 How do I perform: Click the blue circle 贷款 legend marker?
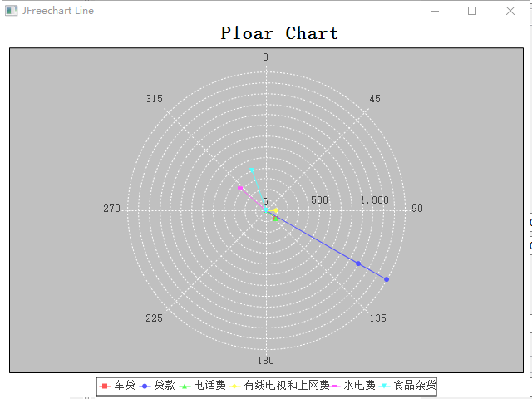(x=145, y=387)
